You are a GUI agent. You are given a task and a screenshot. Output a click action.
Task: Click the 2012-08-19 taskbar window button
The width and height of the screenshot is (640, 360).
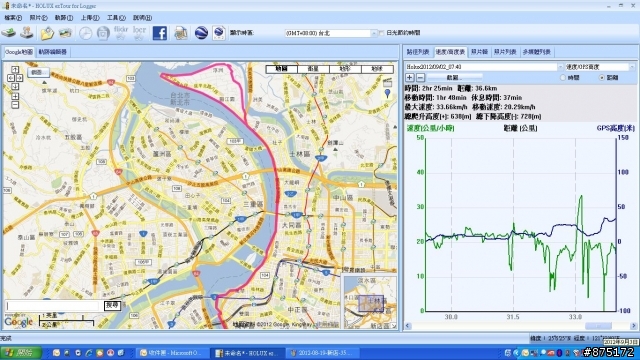point(322,353)
